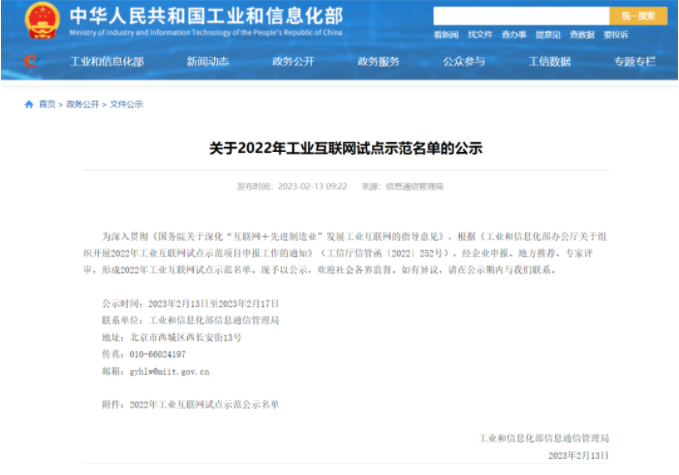Viewport: 679px width, 475px height.
Task: Click the English ministry name subtitle
Action: coord(206,32)
